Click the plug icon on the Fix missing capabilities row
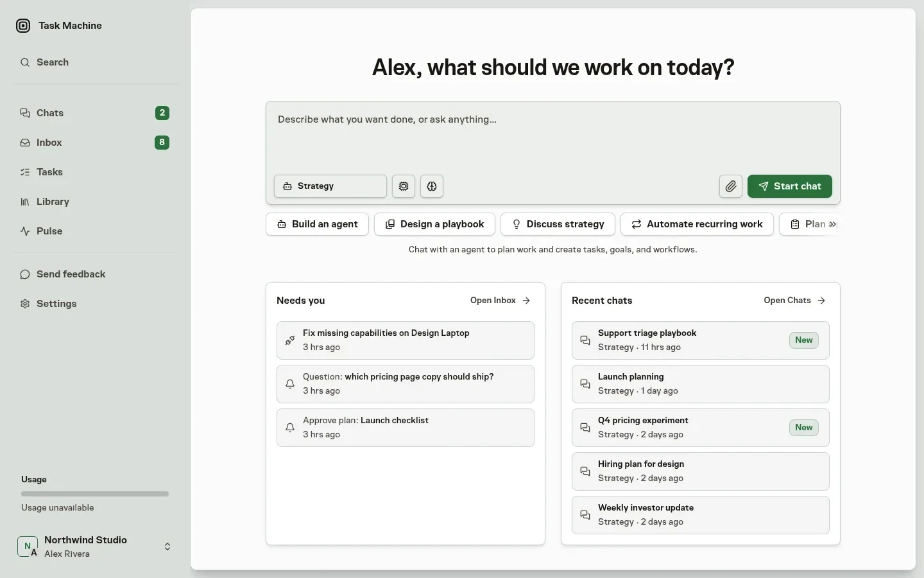Screen dimensions: 924x578 tap(290, 340)
